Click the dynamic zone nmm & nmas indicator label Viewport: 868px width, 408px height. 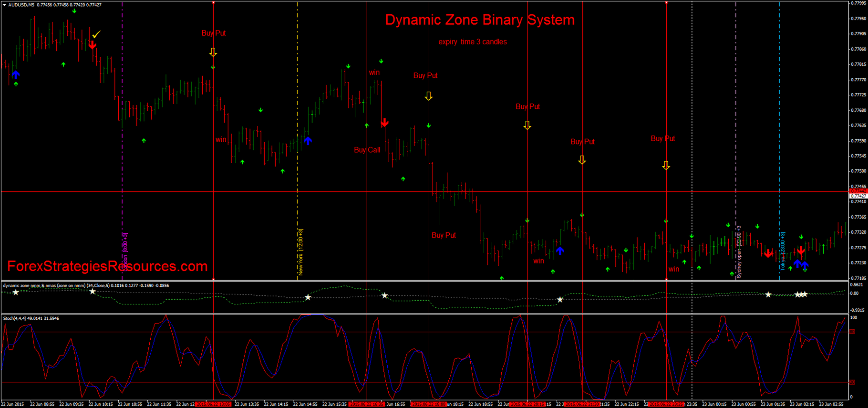86,286
